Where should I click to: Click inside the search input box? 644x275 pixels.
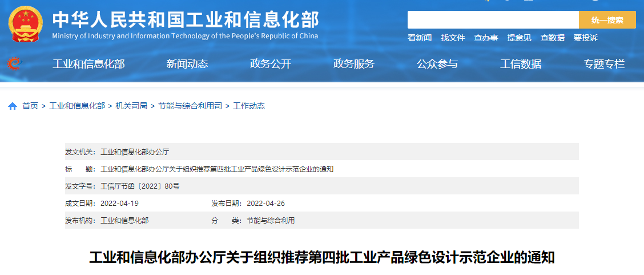click(x=493, y=20)
